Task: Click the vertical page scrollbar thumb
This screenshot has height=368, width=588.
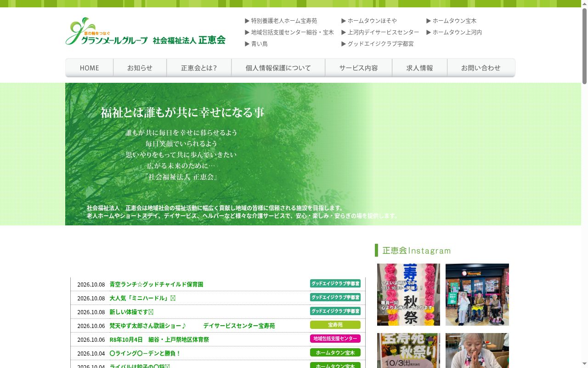Action: pyautogui.click(x=584, y=46)
